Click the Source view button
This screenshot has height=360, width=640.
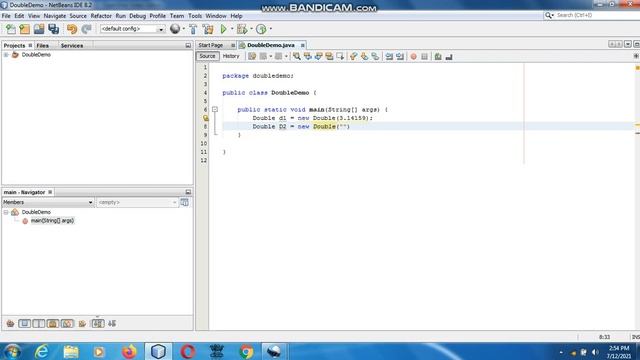pyautogui.click(x=207, y=56)
